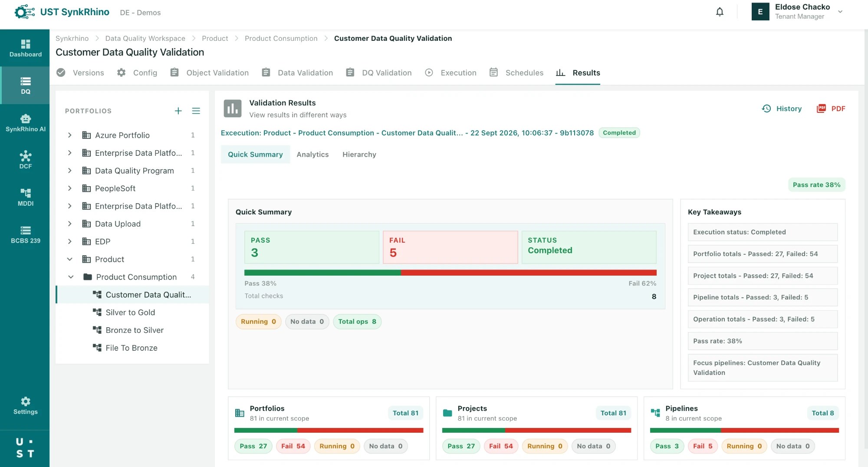Click the UST logo at sidebar bottom
The width and height of the screenshot is (868, 467).
pos(25,448)
